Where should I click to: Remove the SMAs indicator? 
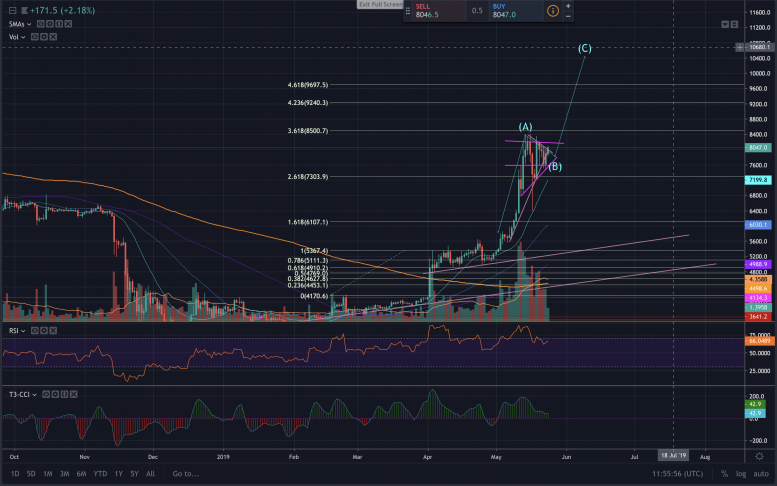click(x=68, y=24)
